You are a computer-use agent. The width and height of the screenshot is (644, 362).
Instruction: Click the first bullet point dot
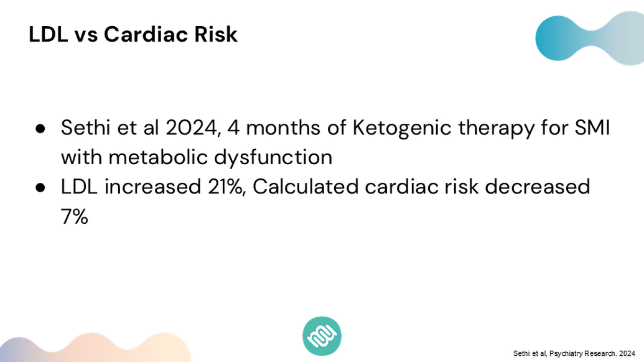(x=40, y=129)
